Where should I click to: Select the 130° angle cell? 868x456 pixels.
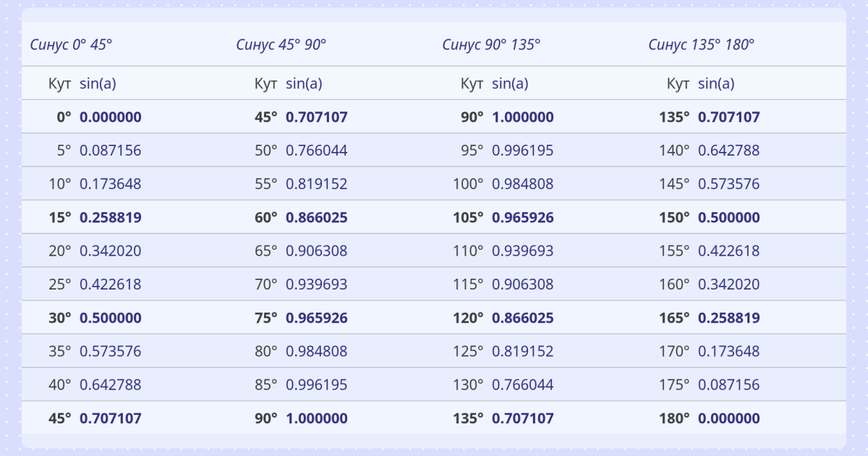click(469, 384)
